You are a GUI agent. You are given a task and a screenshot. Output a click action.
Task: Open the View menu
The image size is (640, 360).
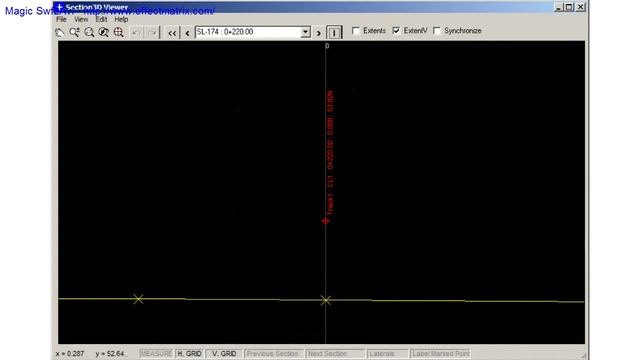[x=81, y=19]
